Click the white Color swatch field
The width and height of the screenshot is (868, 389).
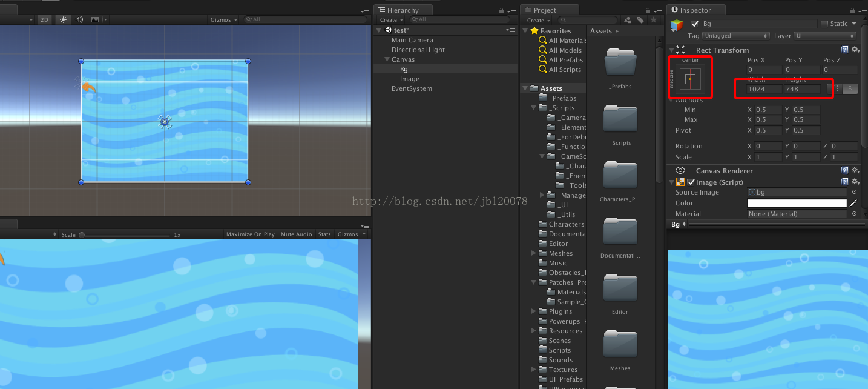pos(797,204)
